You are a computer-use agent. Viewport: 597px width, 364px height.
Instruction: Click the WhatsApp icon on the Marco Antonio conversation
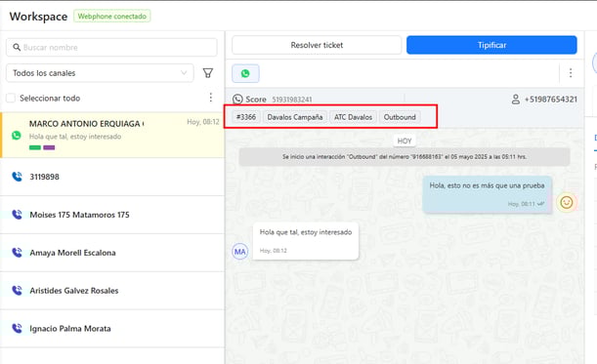tap(16, 135)
